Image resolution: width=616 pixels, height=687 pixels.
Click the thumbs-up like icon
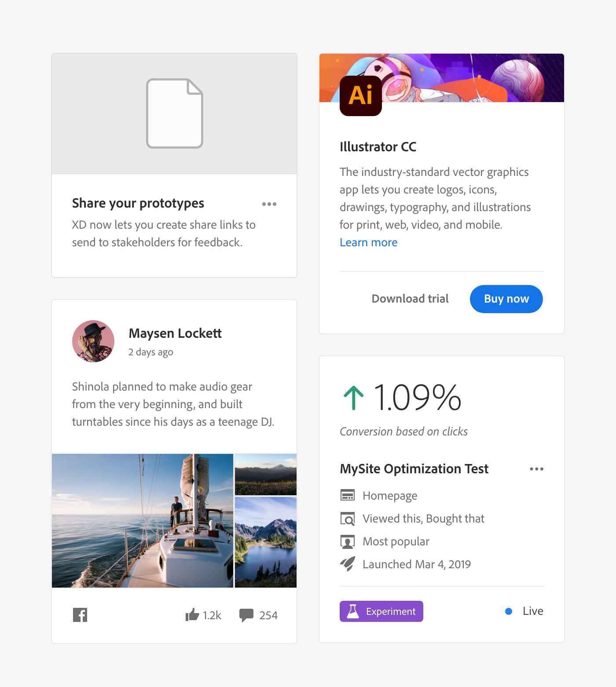(x=192, y=614)
